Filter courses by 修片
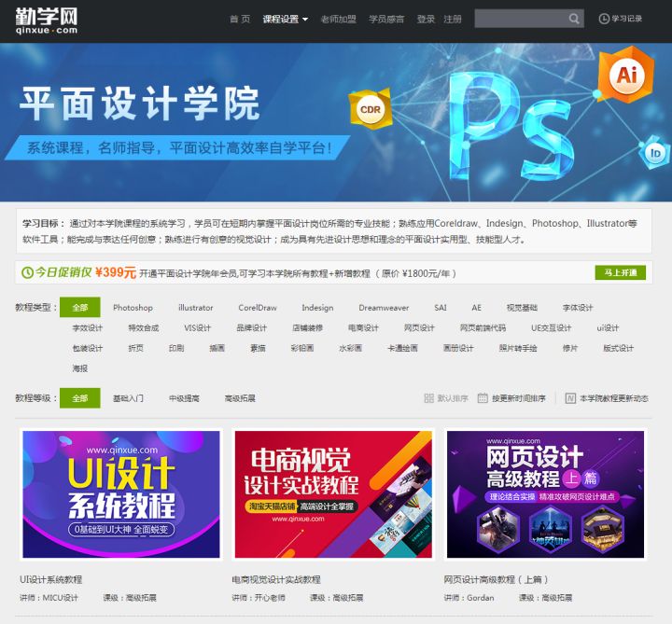 pos(570,348)
